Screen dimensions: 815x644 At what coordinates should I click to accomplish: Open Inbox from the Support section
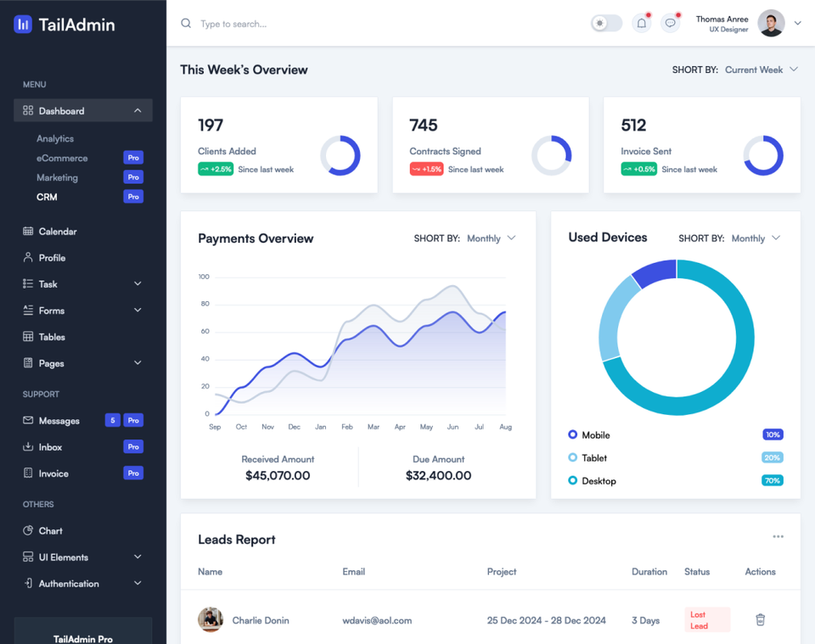click(x=51, y=446)
